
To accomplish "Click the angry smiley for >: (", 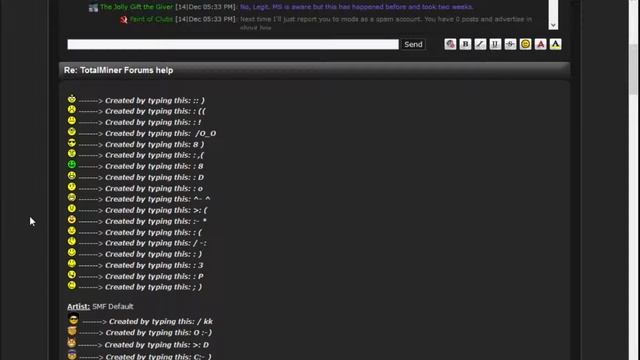I will pyautogui.click(x=72, y=209).
